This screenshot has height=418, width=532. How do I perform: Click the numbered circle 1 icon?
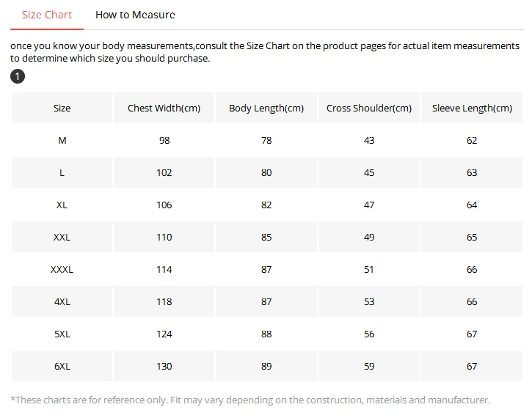coord(18,76)
